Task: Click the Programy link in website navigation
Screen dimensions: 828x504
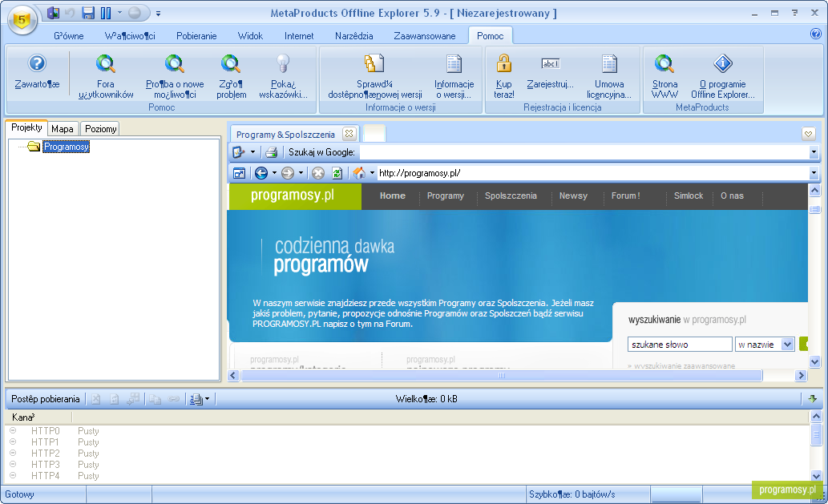Action: tap(445, 196)
